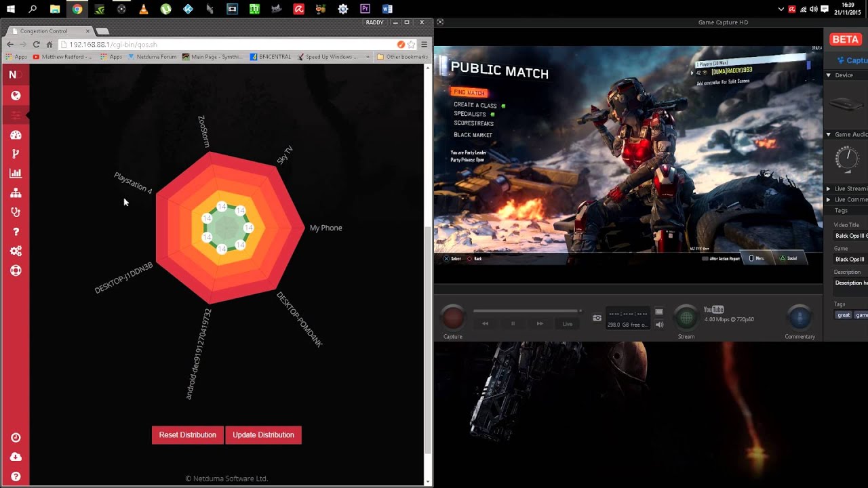
Task: Click the cloud download icon in sidebar
Action: [x=16, y=457]
